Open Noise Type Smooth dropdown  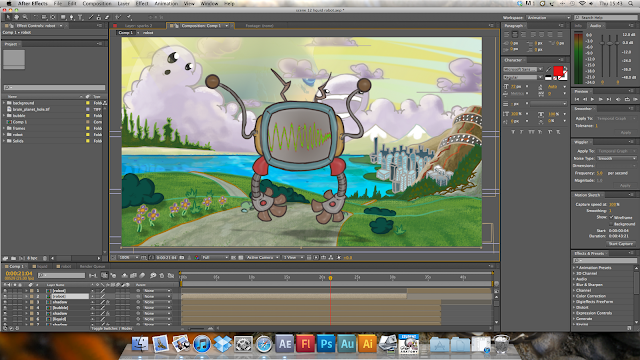616,158
